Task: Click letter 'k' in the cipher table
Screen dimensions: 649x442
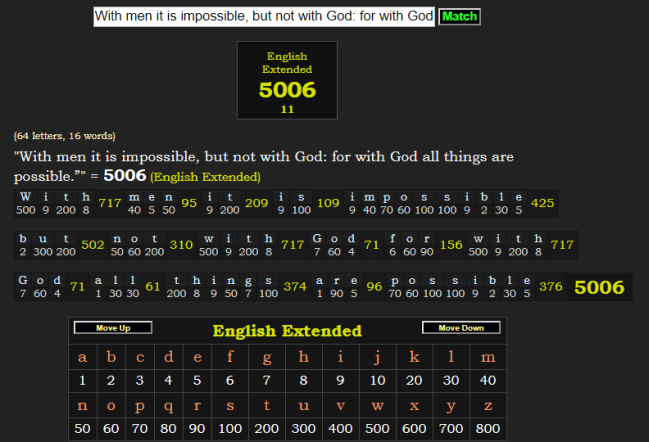Action: tap(414, 357)
